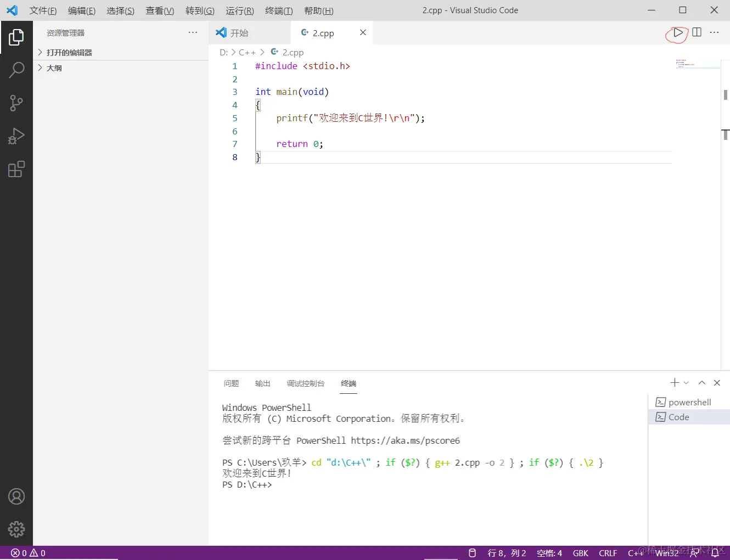Switch to the 输出 panel tab

pyautogui.click(x=263, y=383)
